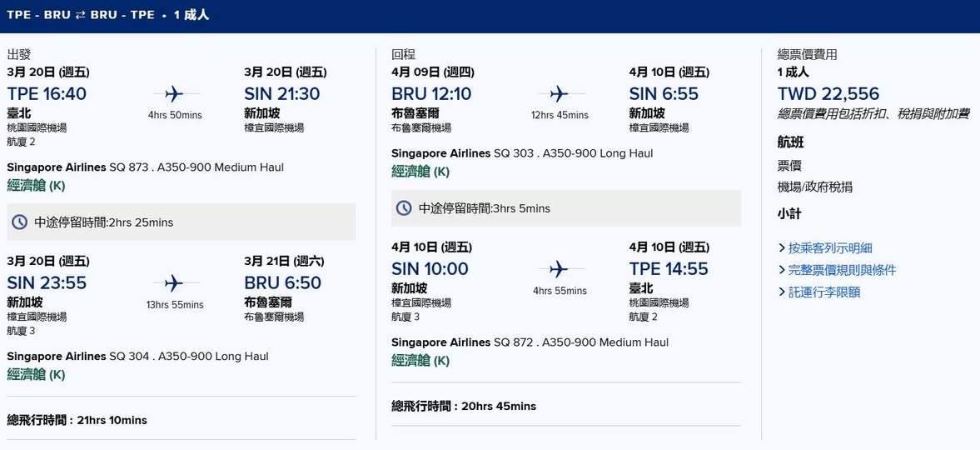Click the round-trip arrows icon in header
This screenshot has height=450, width=980.
81,15
